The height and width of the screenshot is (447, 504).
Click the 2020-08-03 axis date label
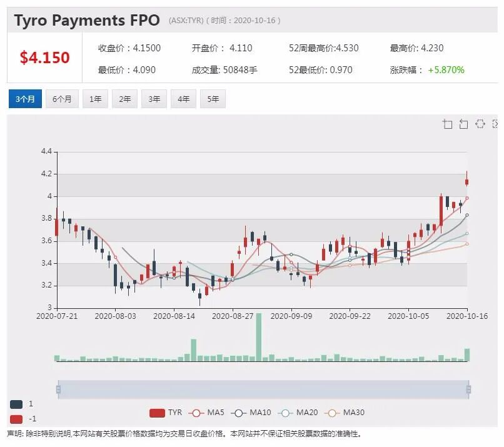(x=116, y=316)
